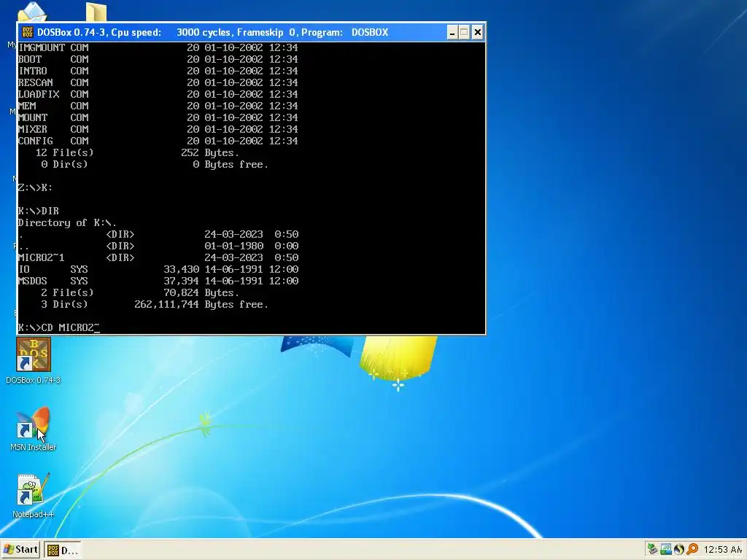This screenshot has width=747, height=560.
Task: Click the CONFIG COM file row
Action: pyautogui.click(x=158, y=141)
